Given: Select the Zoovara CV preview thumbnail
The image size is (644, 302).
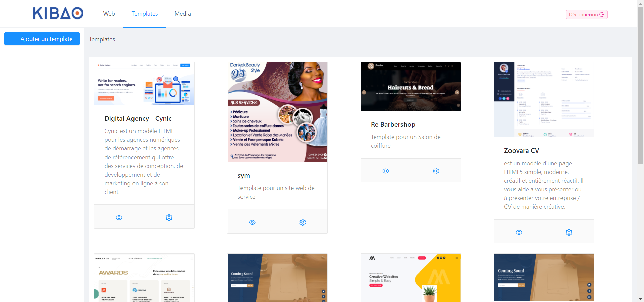Looking at the screenshot, I should click(544, 99).
